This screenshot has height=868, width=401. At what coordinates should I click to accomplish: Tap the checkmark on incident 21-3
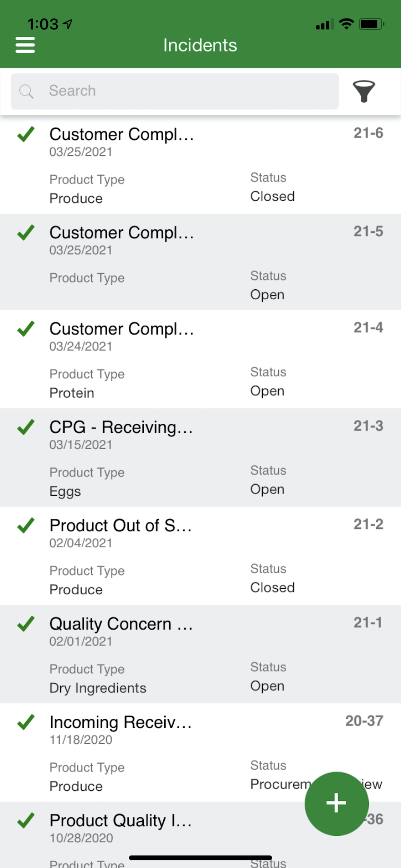(26, 427)
